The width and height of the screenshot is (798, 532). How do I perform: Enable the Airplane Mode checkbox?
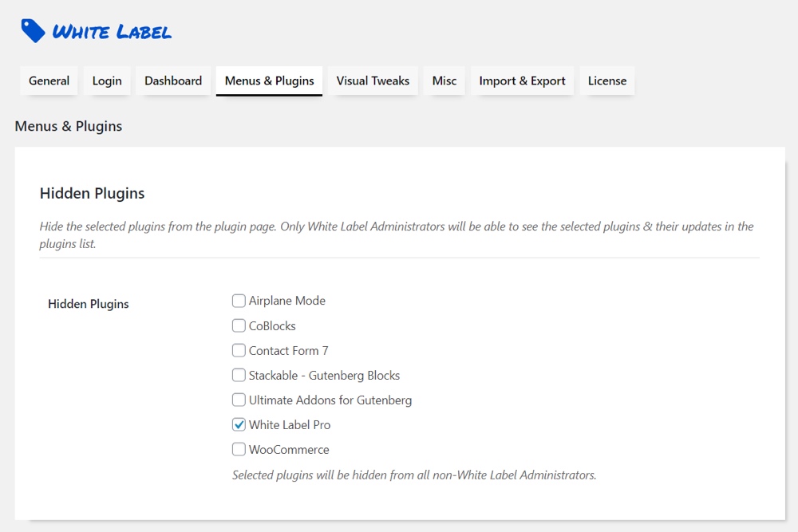(x=239, y=301)
